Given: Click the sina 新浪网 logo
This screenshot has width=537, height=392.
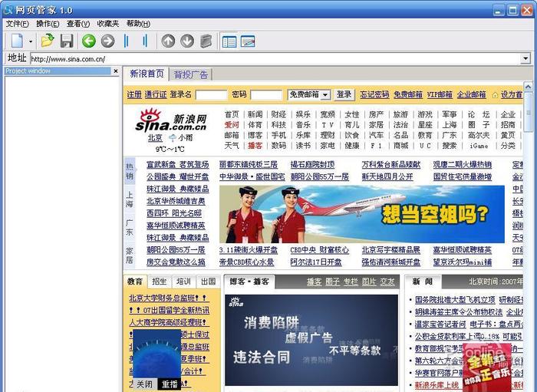Looking at the screenshot, I should pos(171,120).
